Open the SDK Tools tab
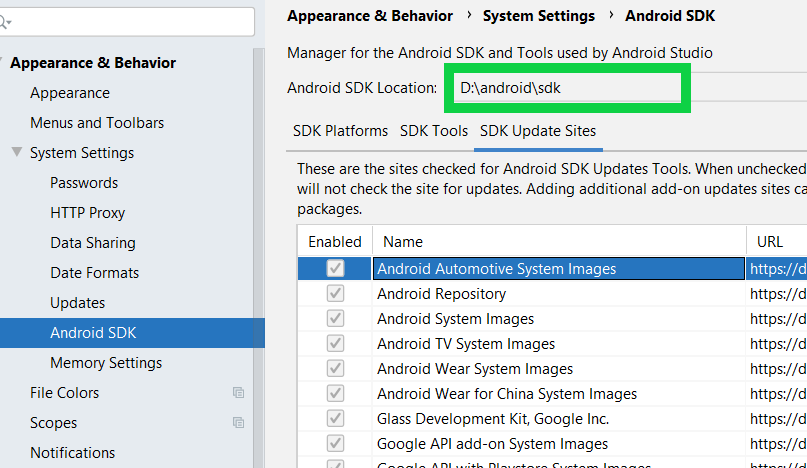The image size is (807, 468). coord(434,131)
